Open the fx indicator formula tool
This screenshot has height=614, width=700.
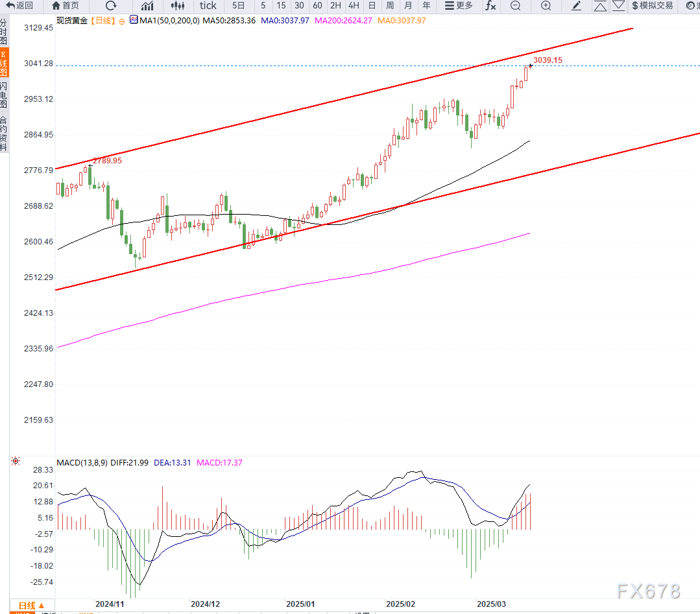[x=491, y=6]
